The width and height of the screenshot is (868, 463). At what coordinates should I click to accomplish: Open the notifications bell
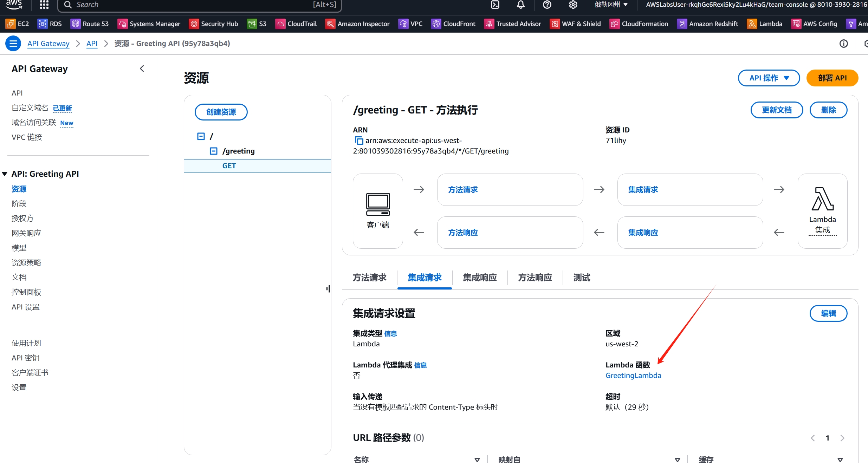521,5
